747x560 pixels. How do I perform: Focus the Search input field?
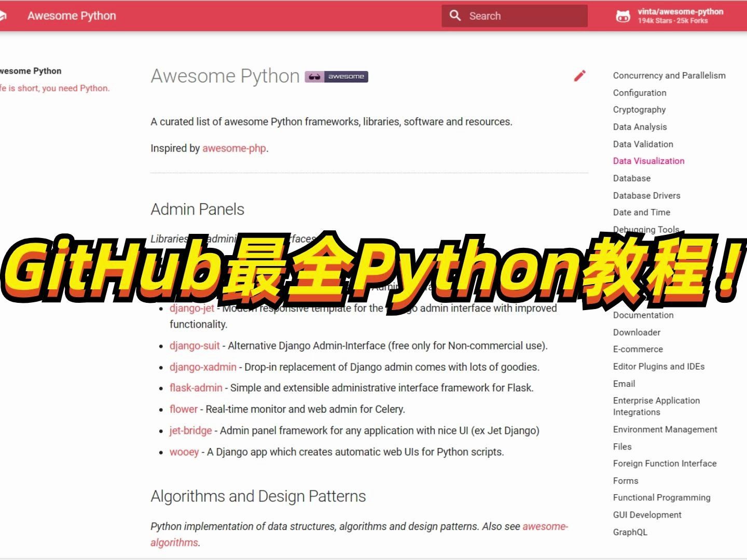click(x=515, y=16)
